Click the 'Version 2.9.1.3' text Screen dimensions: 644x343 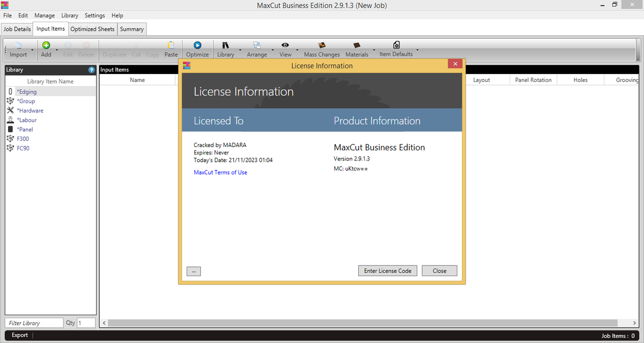(x=352, y=159)
